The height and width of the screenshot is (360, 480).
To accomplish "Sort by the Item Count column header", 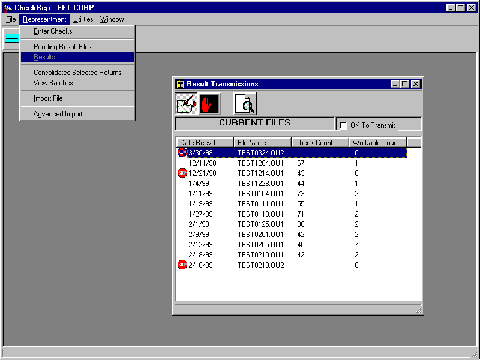I will pos(320,143).
